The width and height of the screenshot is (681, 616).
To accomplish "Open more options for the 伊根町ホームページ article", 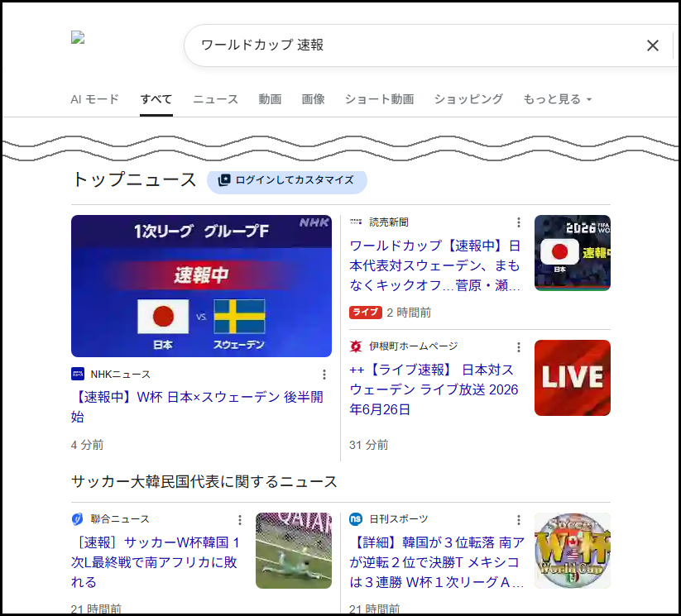I will coord(519,346).
